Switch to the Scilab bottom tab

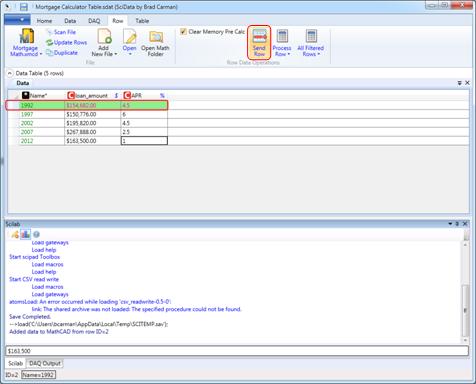(x=15, y=363)
